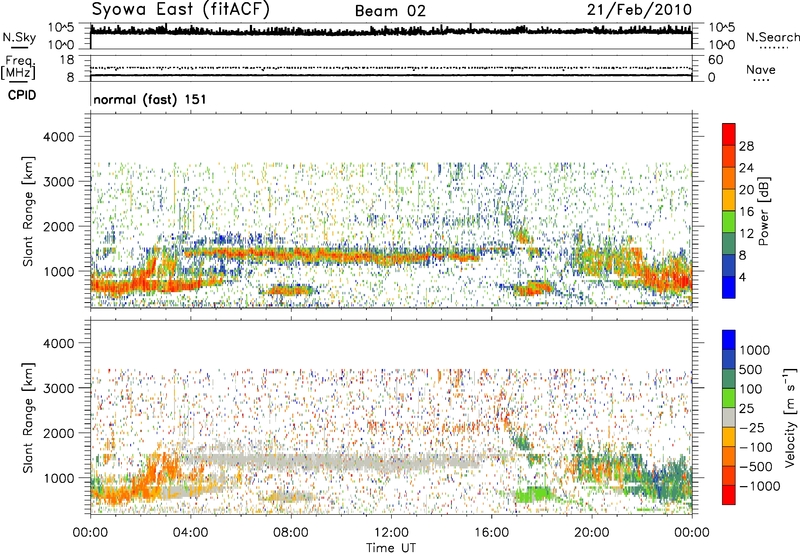Screen dimensions: 800x554
Task: Click the blue bottom segment of power colorbar
Action: point(729,287)
